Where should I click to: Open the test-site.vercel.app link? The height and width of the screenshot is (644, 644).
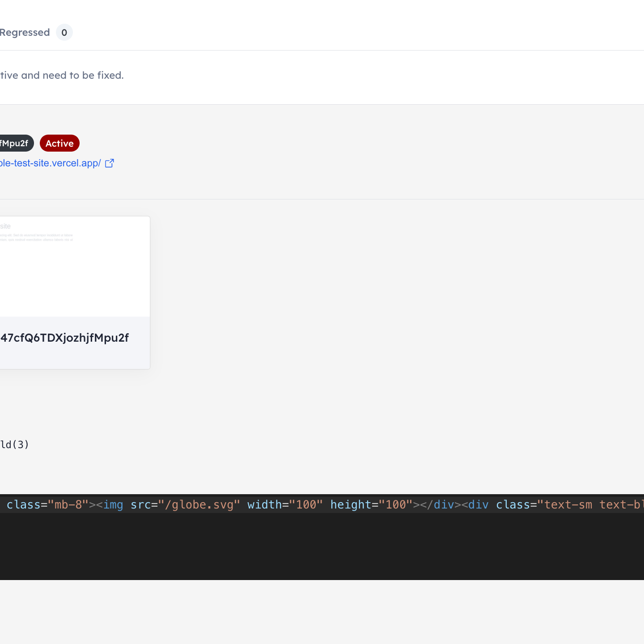pyautogui.click(x=51, y=163)
